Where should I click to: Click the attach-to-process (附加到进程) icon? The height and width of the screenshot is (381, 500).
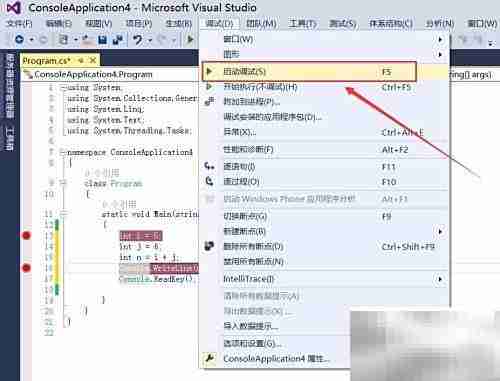tap(210, 101)
